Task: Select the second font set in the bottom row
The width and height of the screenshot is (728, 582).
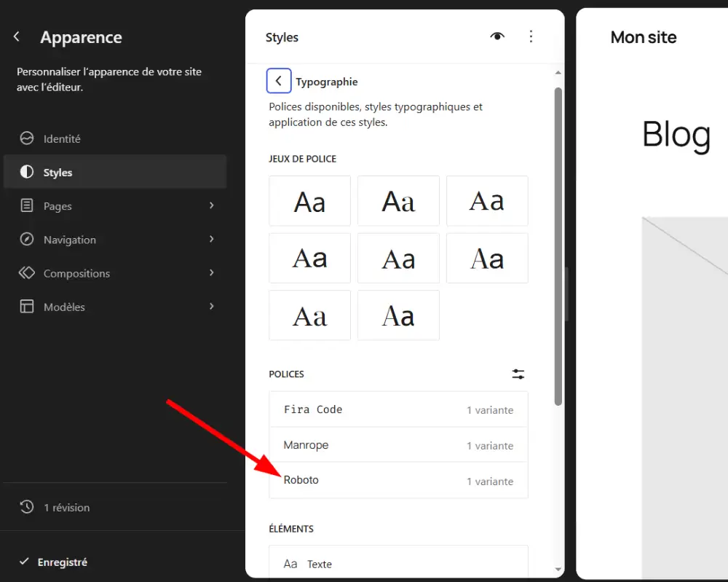Action: [398, 315]
